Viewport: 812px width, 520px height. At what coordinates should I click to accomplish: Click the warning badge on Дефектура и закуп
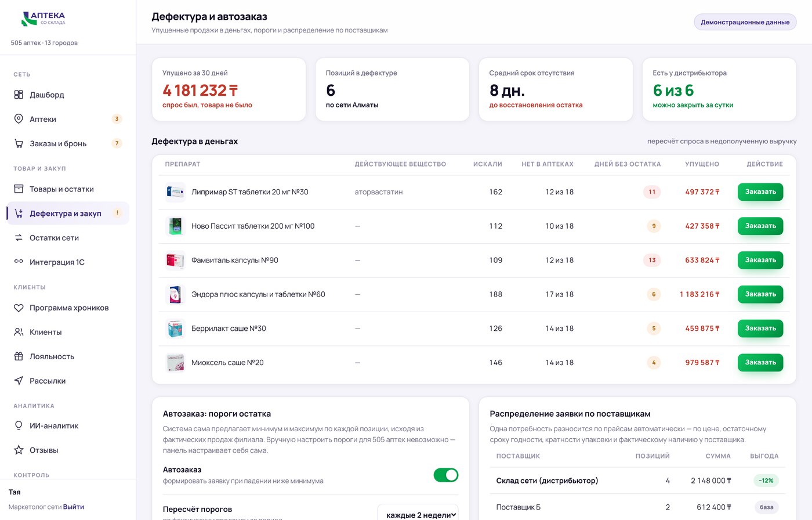(x=117, y=213)
